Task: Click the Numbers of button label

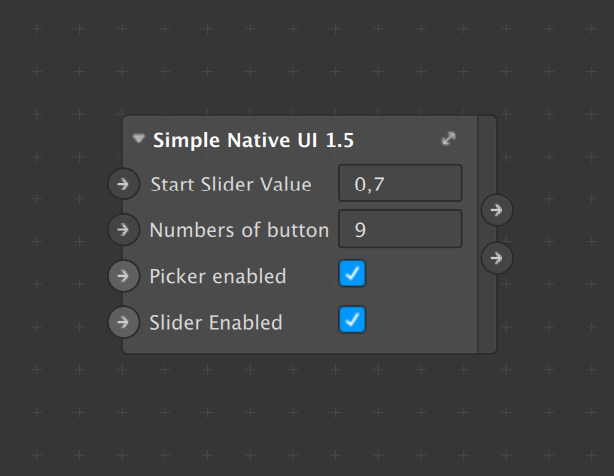Action: (x=239, y=230)
